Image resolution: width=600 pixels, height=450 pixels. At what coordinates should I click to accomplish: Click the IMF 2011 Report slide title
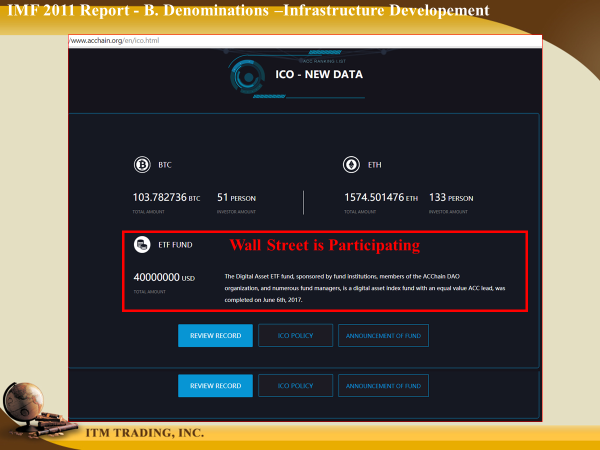tap(248, 10)
